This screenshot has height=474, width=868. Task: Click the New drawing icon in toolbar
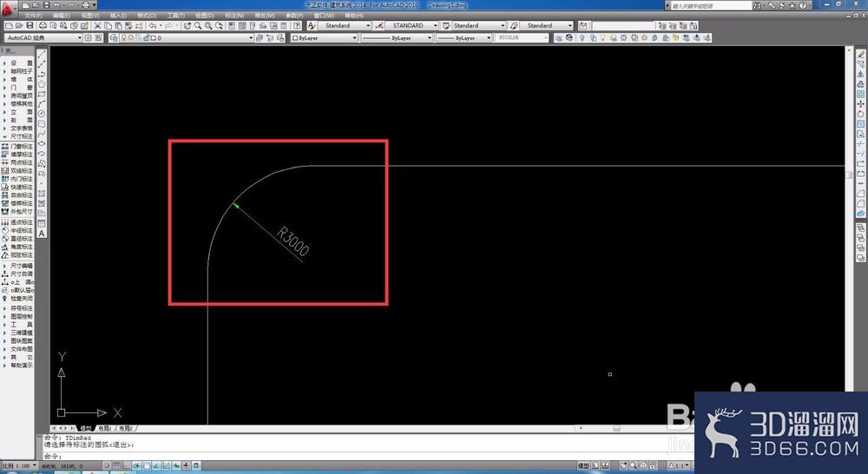9,25
